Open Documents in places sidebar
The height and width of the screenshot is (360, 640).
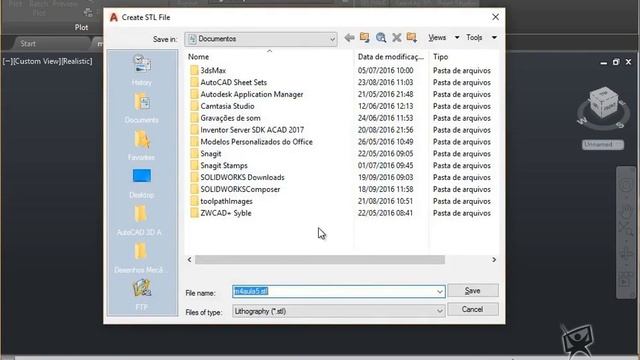click(142, 108)
